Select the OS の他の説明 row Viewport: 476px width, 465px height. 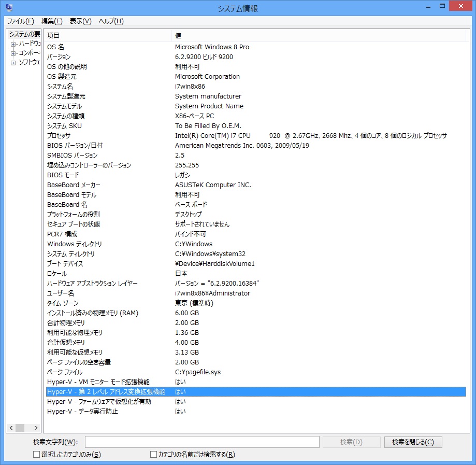[256, 66]
